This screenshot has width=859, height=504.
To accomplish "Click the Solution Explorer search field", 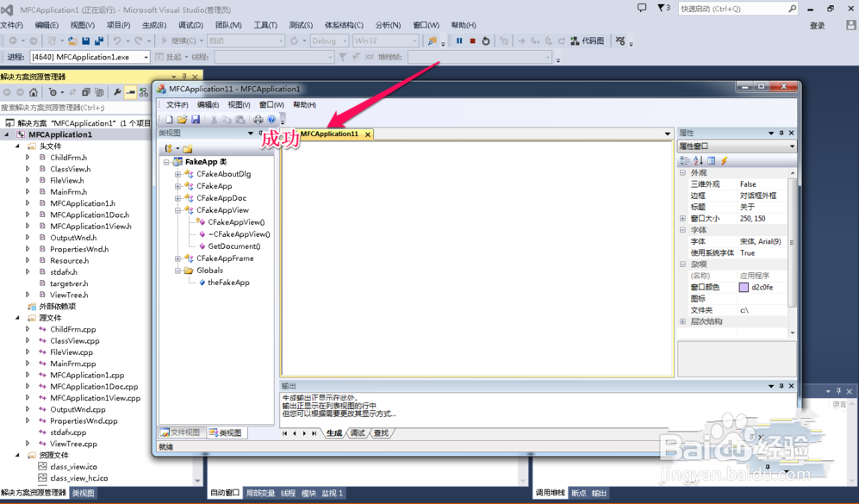I will (74, 108).
